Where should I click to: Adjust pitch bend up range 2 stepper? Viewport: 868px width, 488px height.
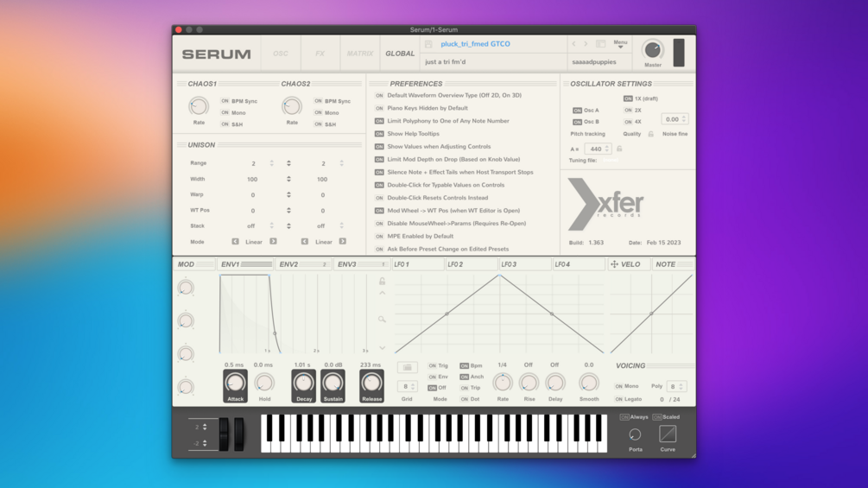click(x=205, y=428)
